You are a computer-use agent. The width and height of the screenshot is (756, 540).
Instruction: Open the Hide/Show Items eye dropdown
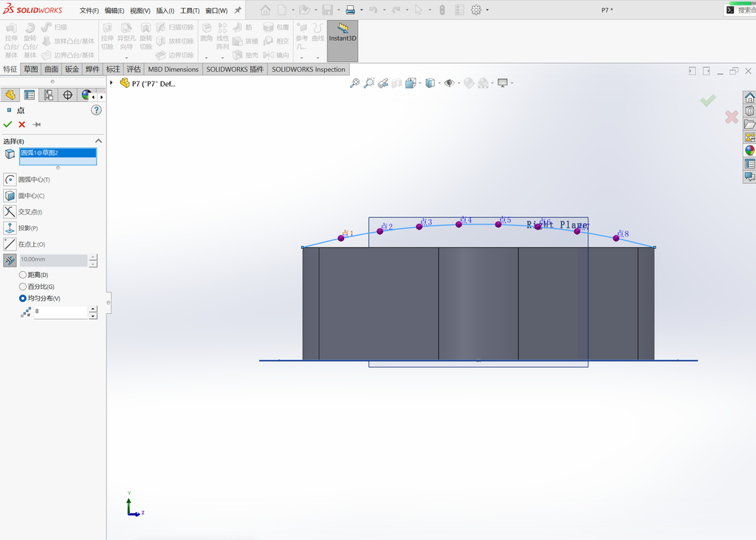(458, 83)
